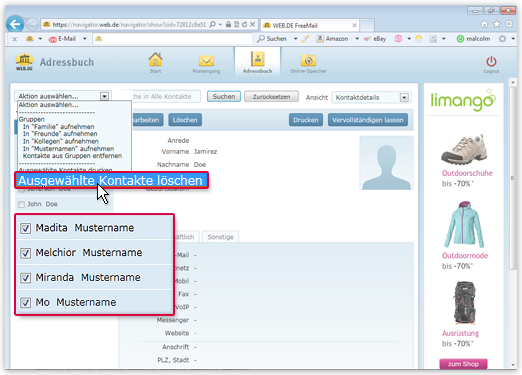Click the zum Shop ad button
The image size is (522, 375).
pos(463,364)
